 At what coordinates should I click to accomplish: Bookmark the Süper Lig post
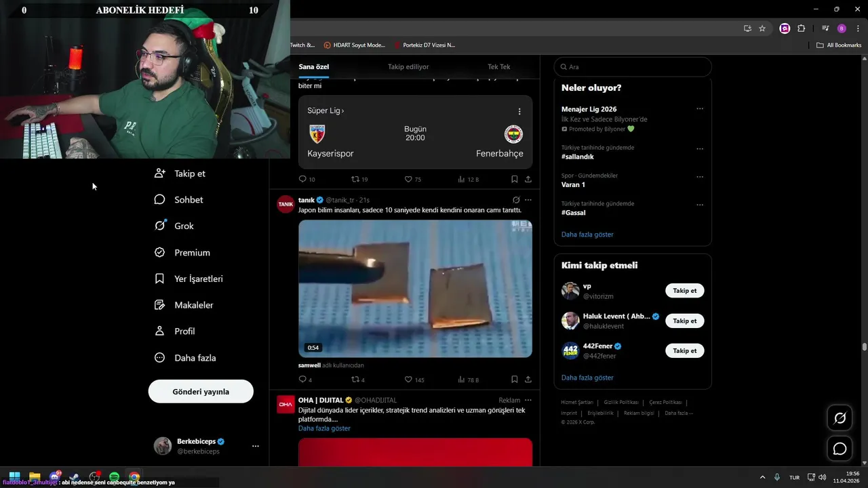pyautogui.click(x=514, y=179)
